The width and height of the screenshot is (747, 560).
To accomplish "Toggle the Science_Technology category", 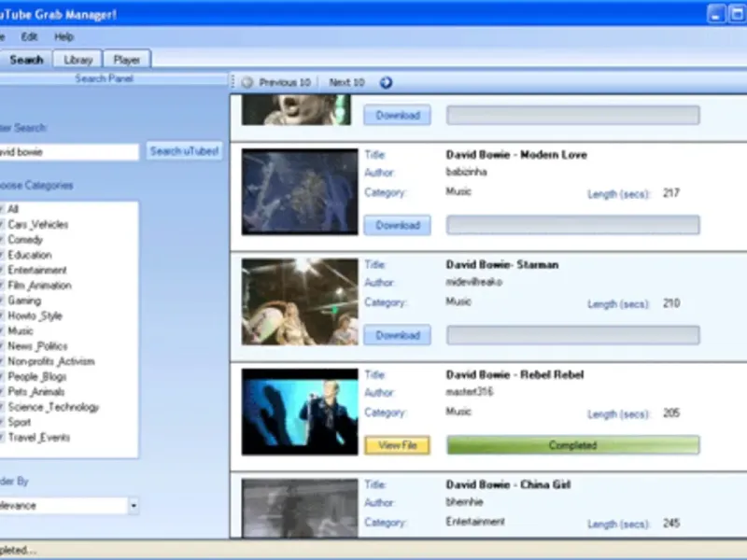I will tap(53, 407).
